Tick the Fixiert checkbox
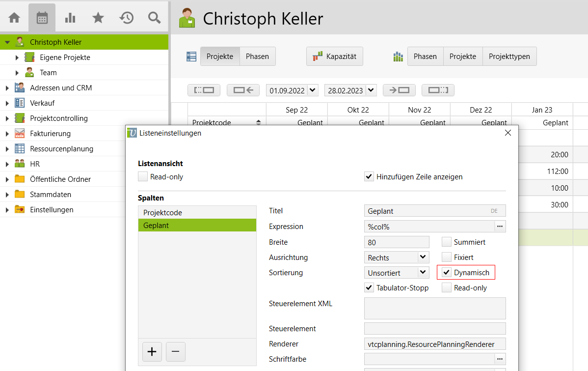The width and height of the screenshot is (588, 371). (446, 257)
